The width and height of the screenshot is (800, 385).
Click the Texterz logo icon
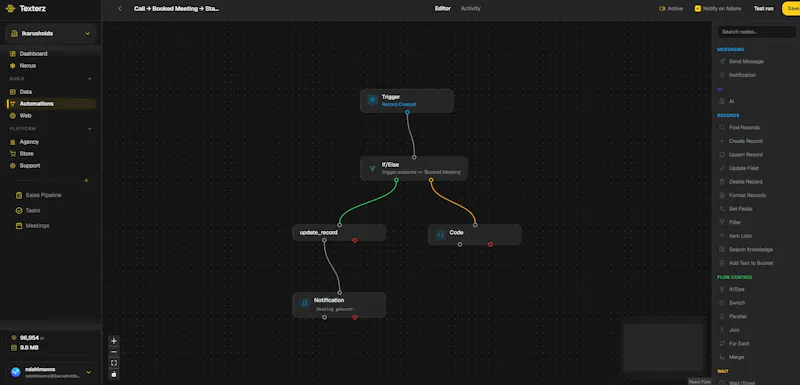10,8
